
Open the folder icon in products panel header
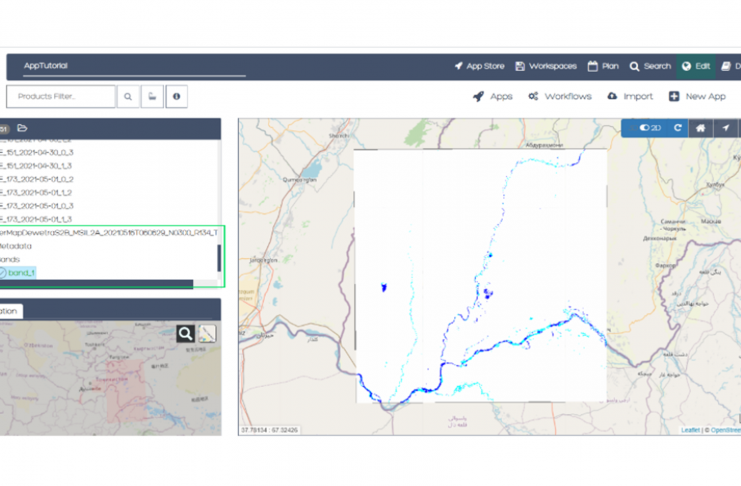22,129
